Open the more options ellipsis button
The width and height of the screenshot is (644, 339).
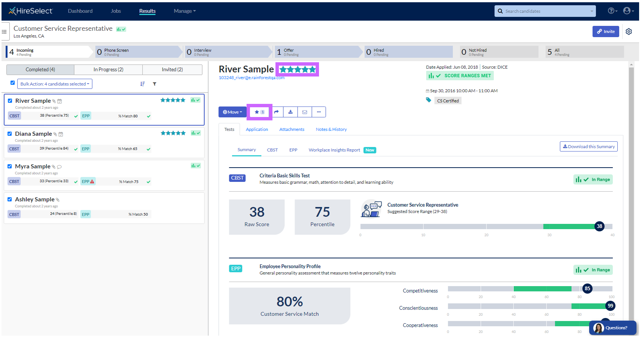(x=319, y=112)
